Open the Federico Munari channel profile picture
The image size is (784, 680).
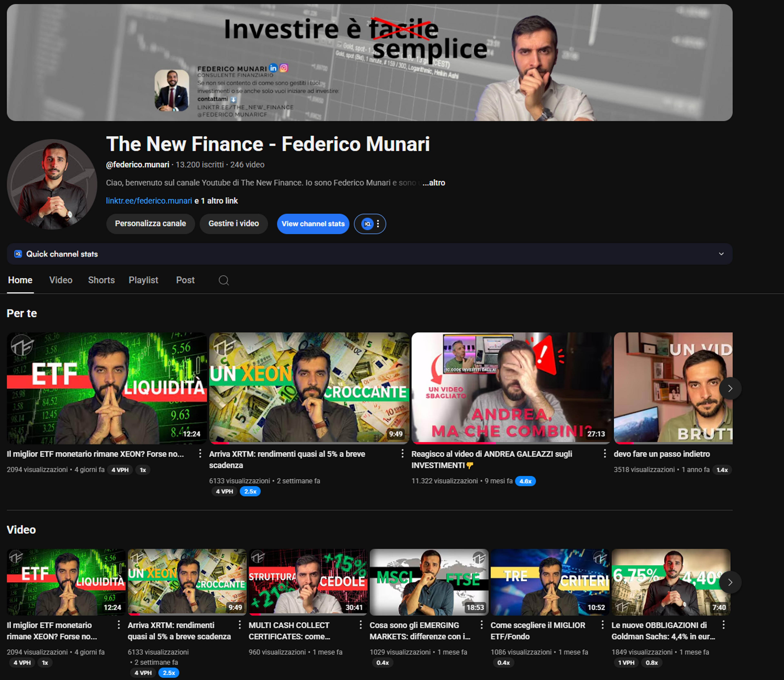[x=52, y=184]
